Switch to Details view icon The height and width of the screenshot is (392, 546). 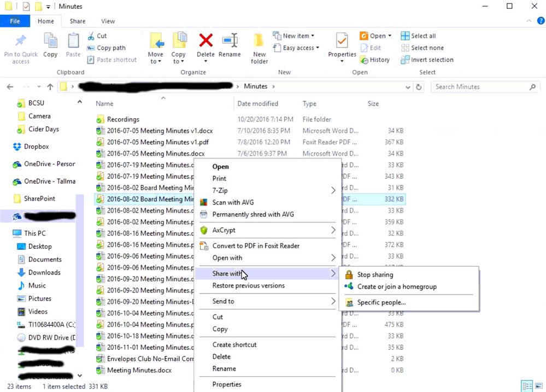pyautogui.click(x=527, y=386)
